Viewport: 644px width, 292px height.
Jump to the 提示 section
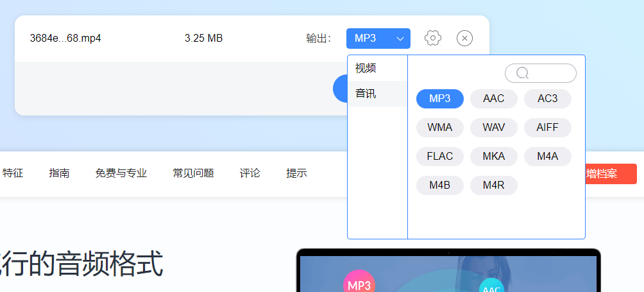(296, 173)
